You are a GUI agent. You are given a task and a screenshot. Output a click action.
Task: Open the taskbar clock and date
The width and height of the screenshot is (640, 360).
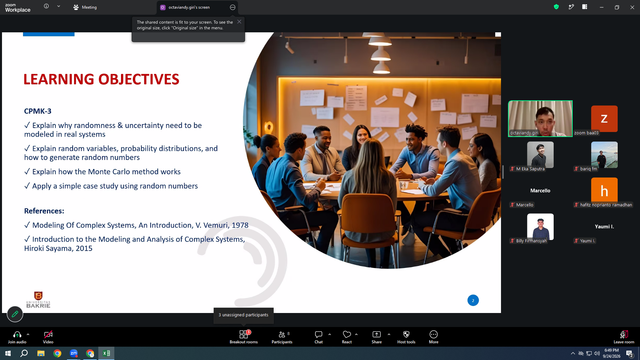click(x=611, y=353)
